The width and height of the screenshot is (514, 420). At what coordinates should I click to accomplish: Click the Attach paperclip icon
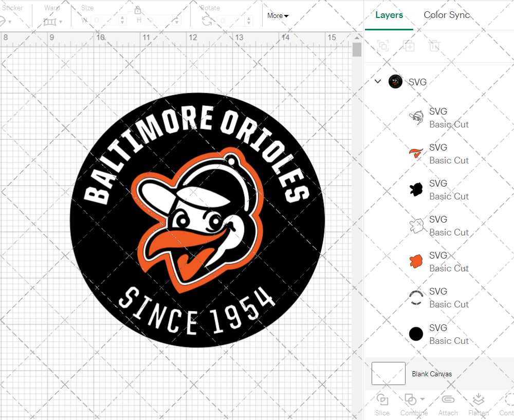coord(448,400)
